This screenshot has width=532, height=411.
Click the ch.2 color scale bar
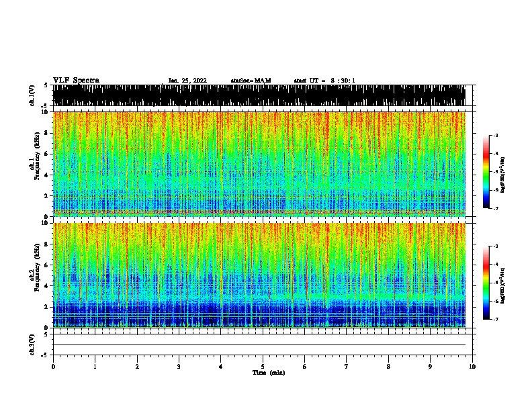(x=486, y=283)
